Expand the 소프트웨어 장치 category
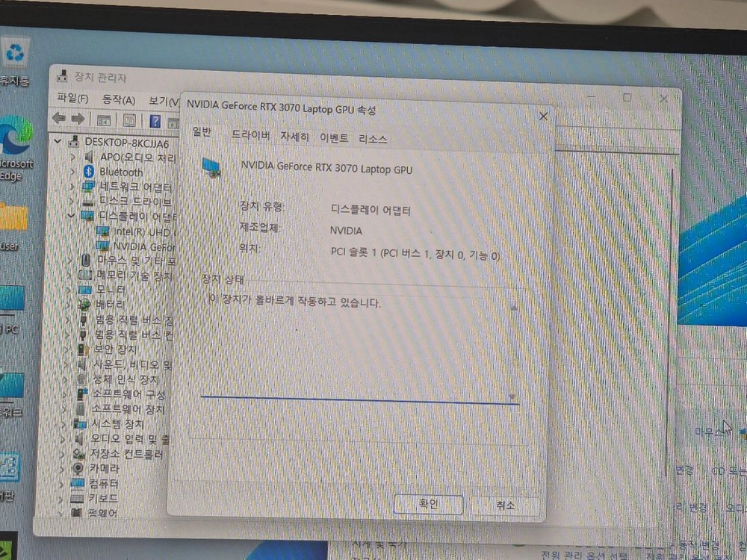Image resolution: width=747 pixels, height=560 pixels. pyautogui.click(x=63, y=409)
